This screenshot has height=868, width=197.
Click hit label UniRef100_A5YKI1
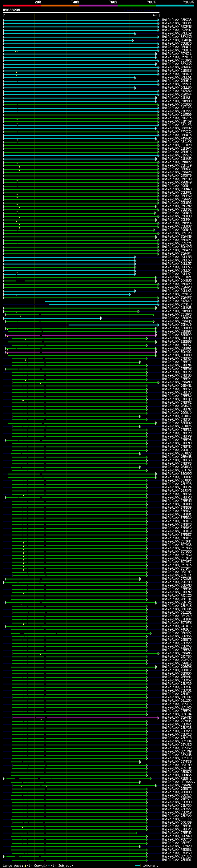pyautogui.click(x=176, y=54)
